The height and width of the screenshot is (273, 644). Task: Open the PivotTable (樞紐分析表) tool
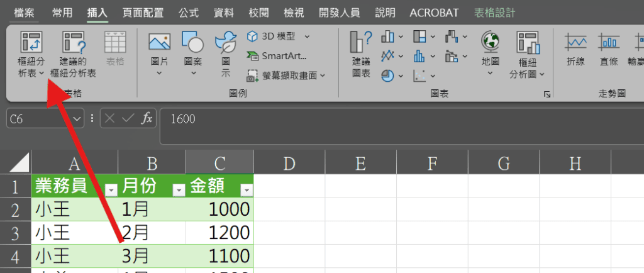coord(31,44)
